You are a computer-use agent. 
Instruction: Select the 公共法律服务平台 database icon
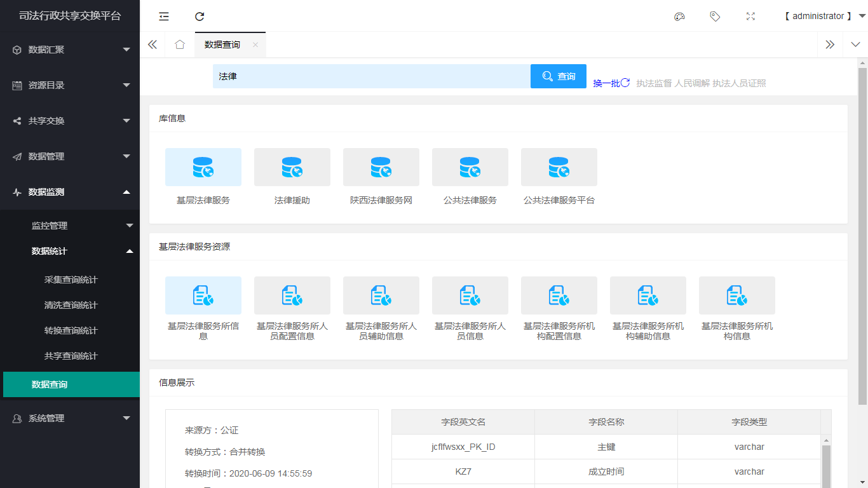[x=559, y=167]
